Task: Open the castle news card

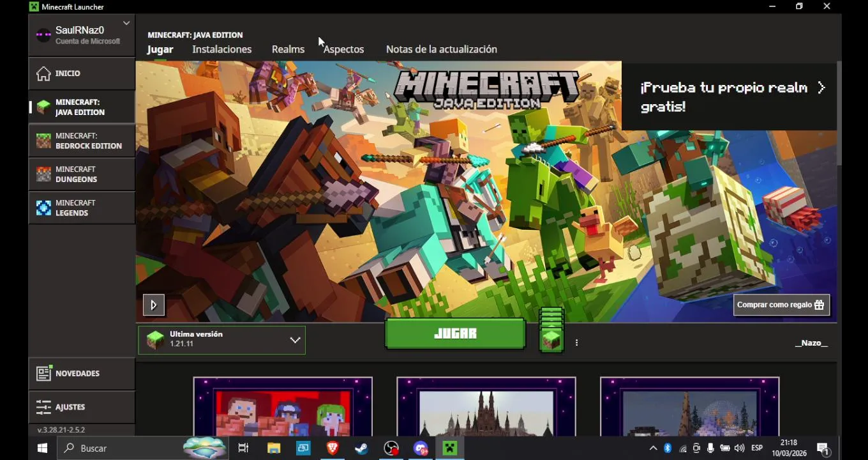Action: 486,406
